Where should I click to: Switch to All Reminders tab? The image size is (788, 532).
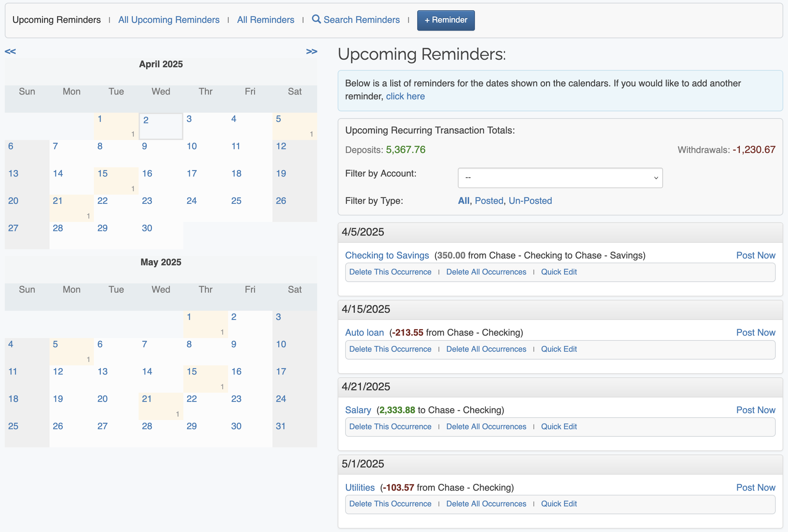[266, 20]
